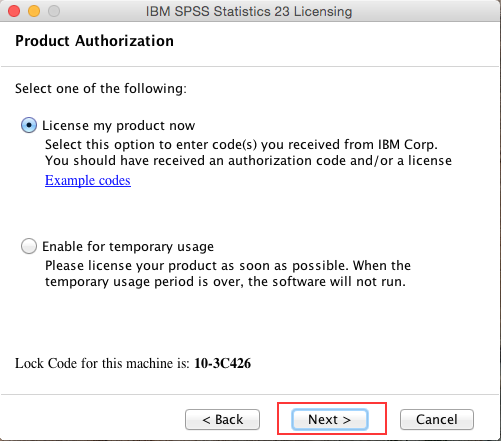Viewport: 501px width, 441px height.
Task: Go to previous step with "< Back"
Action: pos(222,419)
